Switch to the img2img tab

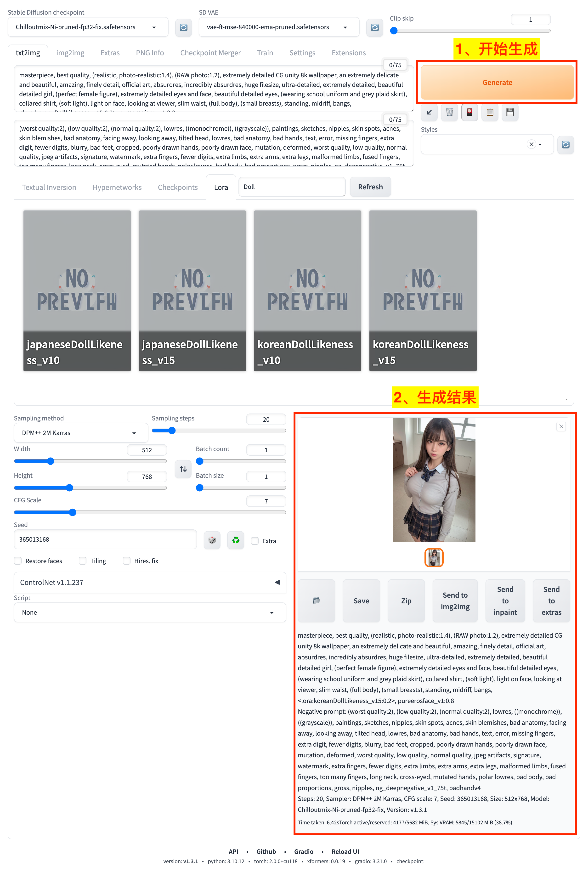click(70, 53)
